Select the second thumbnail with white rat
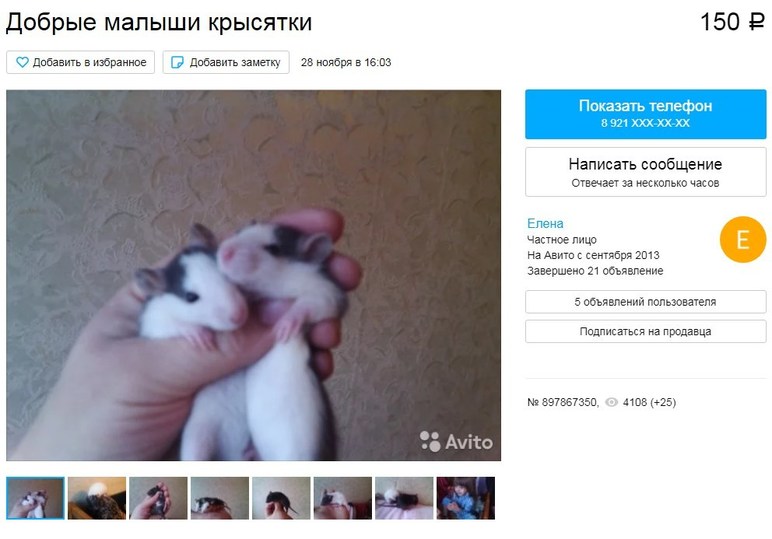The width and height of the screenshot is (772, 539). point(97,498)
